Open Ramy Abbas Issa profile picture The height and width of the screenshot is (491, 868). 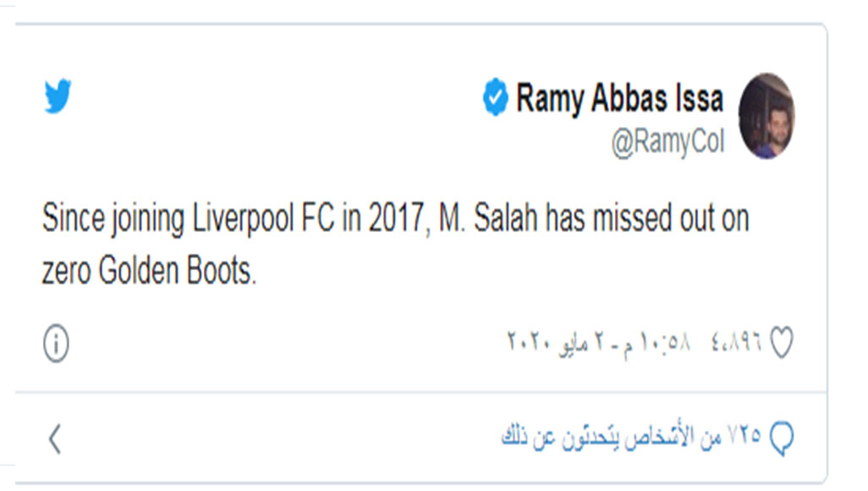click(x=766, y=116)
